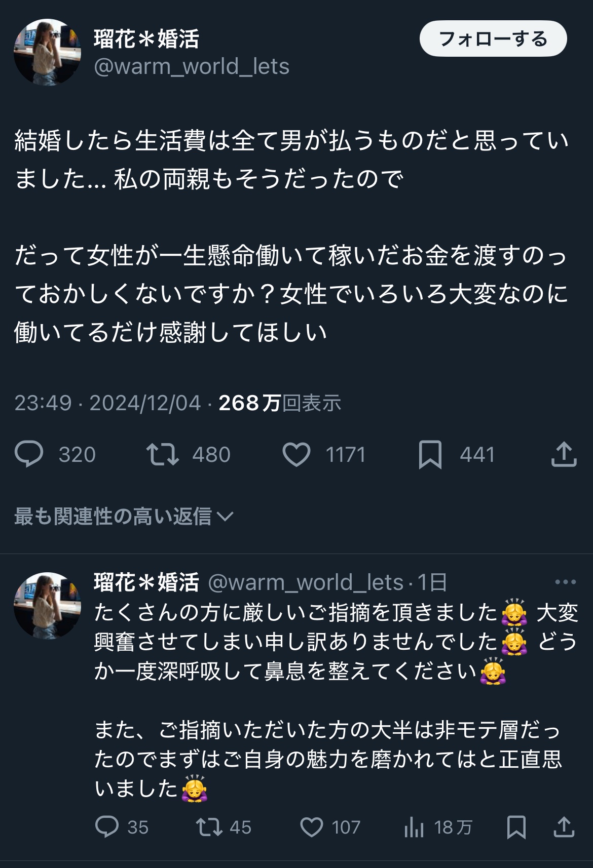Open the three-dot more menu on the reply
The width and height of the screenshot is (593, 868).
point(566,582)
